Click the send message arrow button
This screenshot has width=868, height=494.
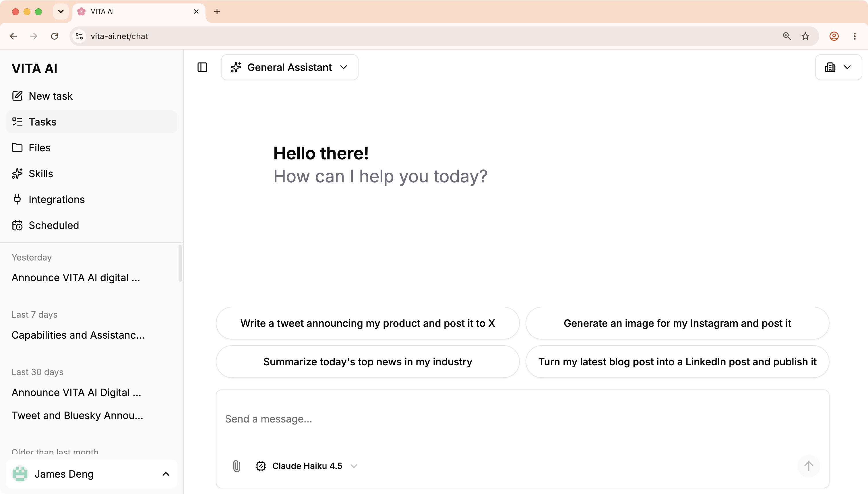(x=809, y=466)
